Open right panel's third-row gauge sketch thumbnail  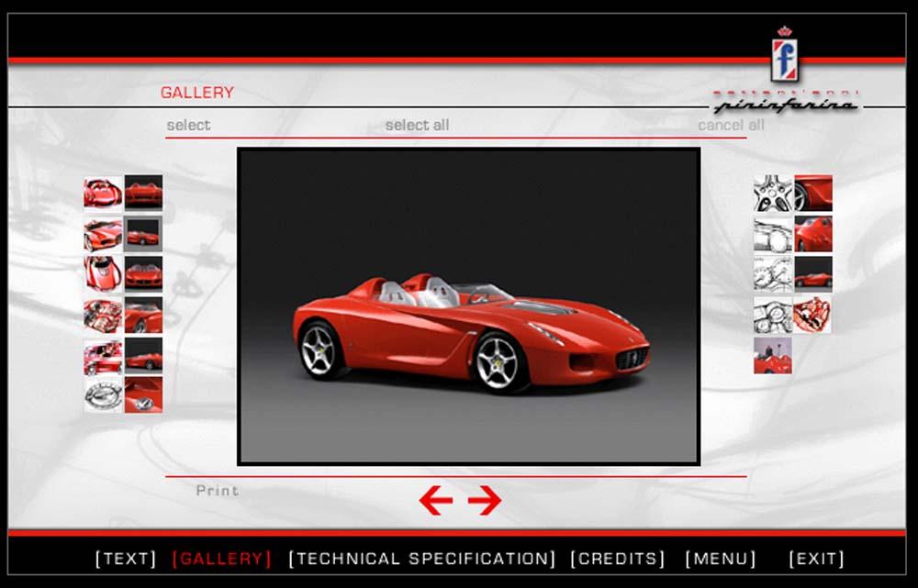point(773,274)
